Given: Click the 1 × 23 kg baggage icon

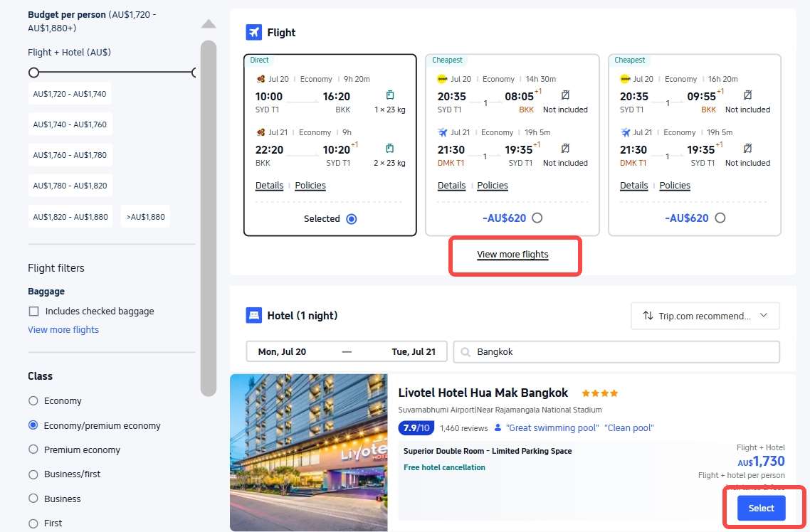Looking at the screenshot, I should (390, 95).
